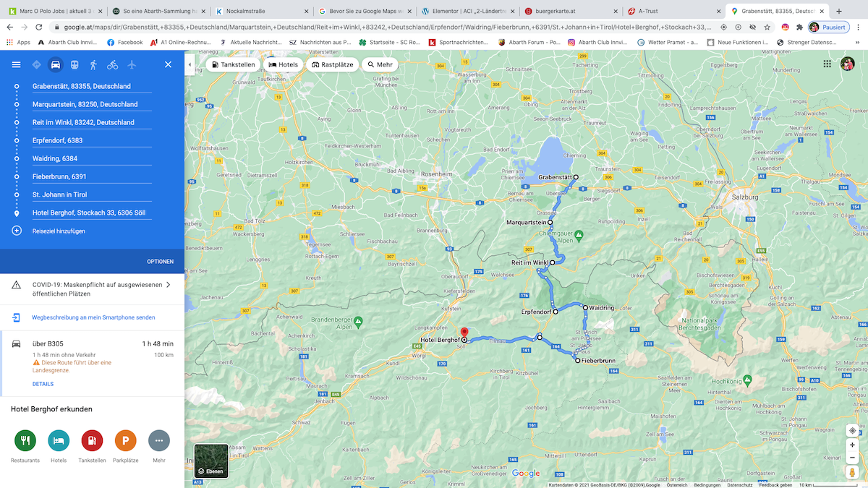Select the cycling travel mode icon
Image resolution: width=868 pixels, height=488 pixels.
[112, 65]
